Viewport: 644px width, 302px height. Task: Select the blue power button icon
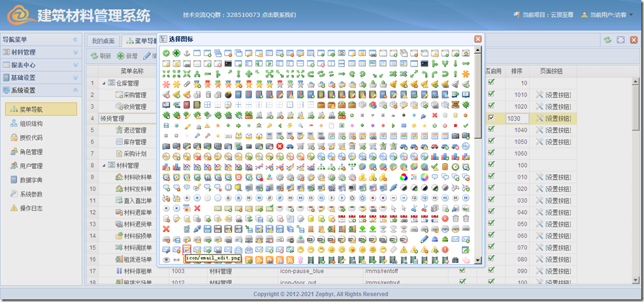pyautogui.click(x=362, y=198)
